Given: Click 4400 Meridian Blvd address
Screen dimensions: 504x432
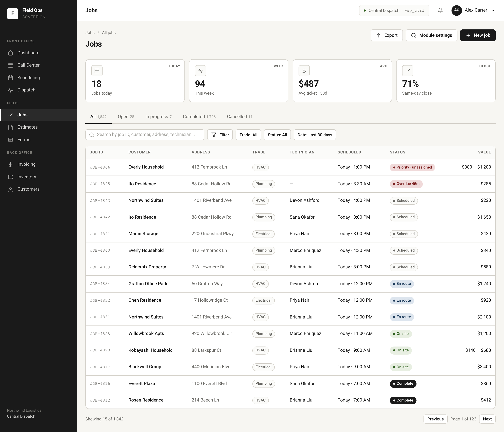Looking at the screenshot, I should coord(211,367).
